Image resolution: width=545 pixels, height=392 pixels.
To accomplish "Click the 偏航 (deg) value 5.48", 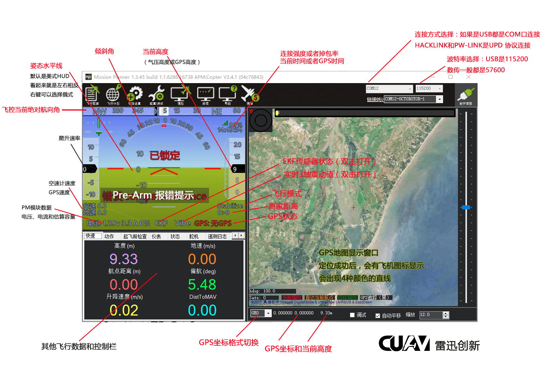I will [x=202, y=285].
